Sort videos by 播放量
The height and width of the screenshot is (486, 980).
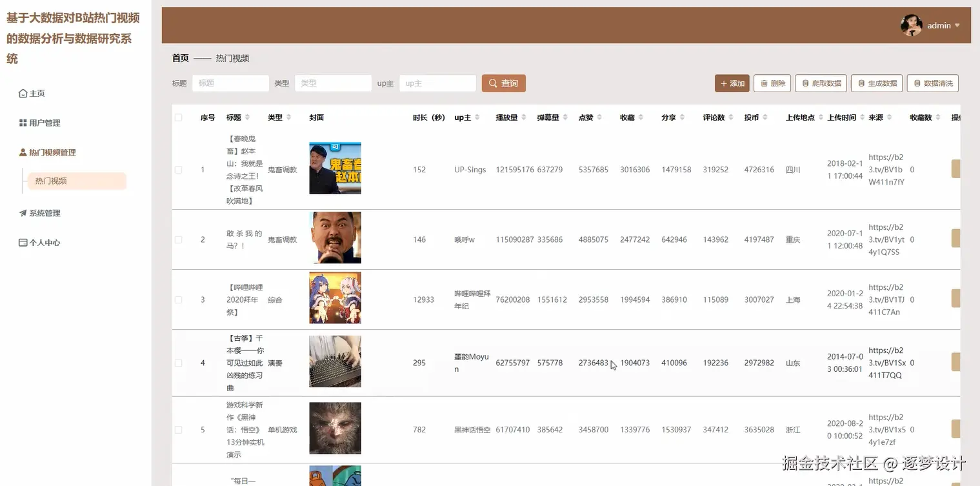[523, 117]
